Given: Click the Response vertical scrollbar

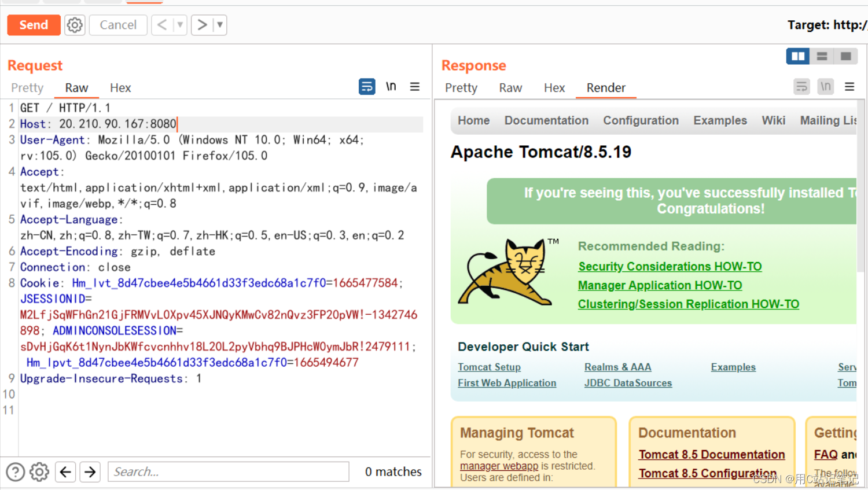Looking at the screenshot, I should point(861,185).
